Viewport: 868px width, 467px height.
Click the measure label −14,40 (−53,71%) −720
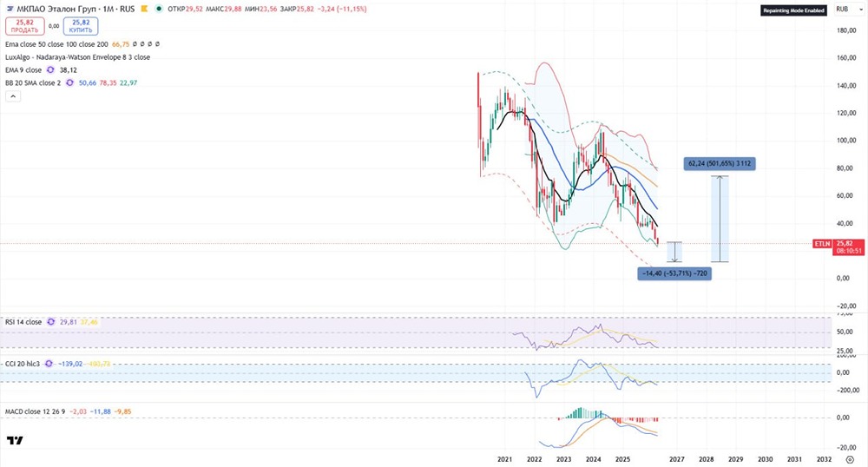[674, 273]
